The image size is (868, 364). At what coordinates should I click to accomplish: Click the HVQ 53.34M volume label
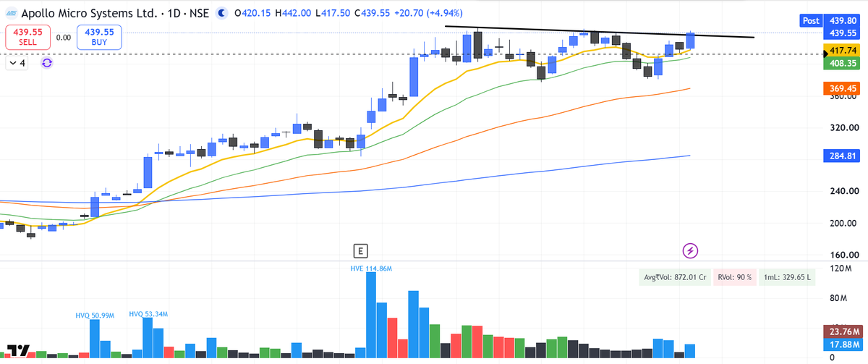(148, 314)
